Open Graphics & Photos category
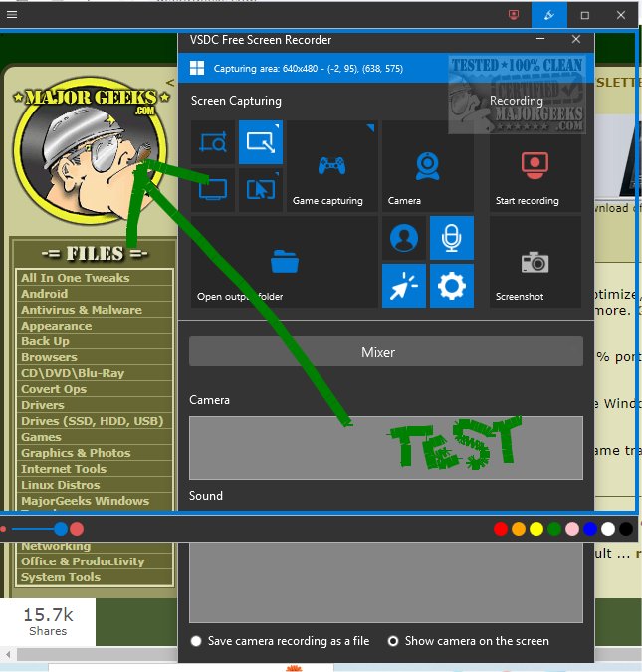The height and width of the screenshot is (672, 642). [76, 453]
